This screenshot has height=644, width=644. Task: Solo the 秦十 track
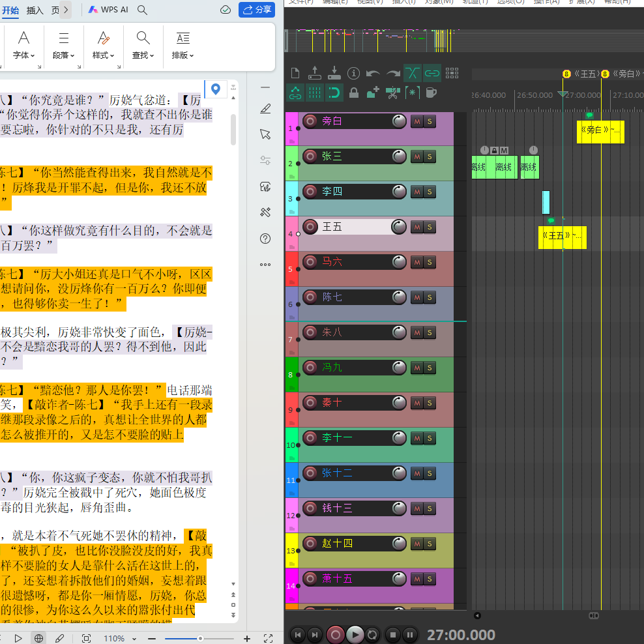point(430,403)
